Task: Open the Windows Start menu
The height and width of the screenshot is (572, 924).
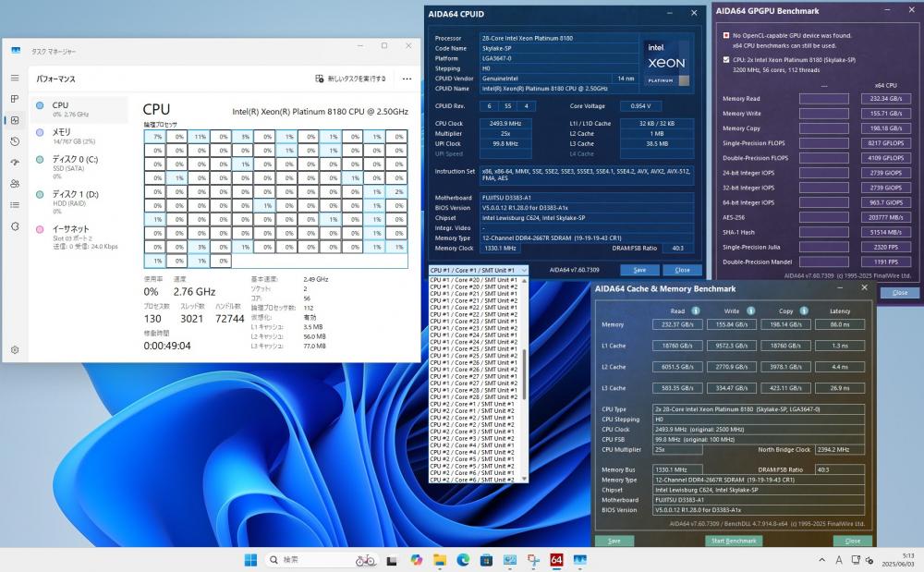Action: tap(250, 560)
